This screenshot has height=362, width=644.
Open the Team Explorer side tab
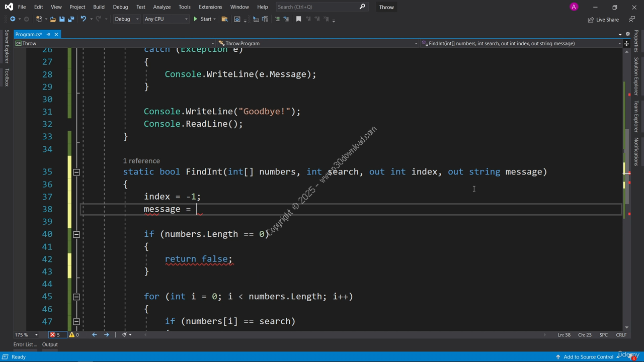(636, 117)
